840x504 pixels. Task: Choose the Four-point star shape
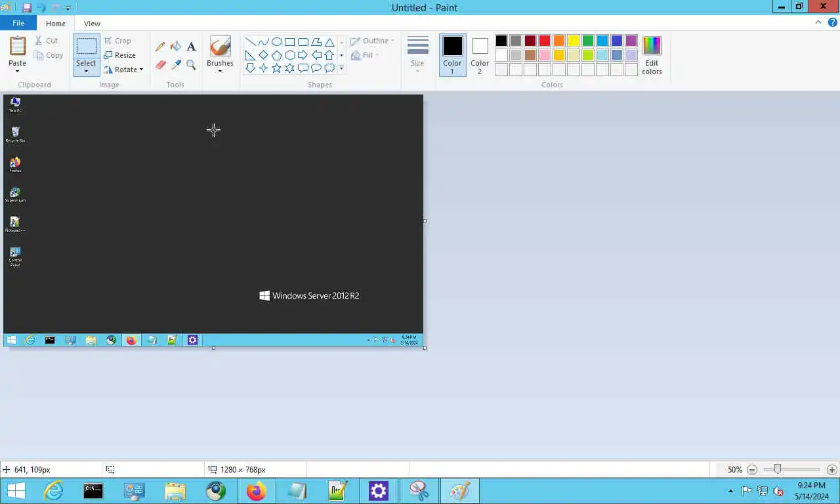pyautogui.click(x=263, y=68)
